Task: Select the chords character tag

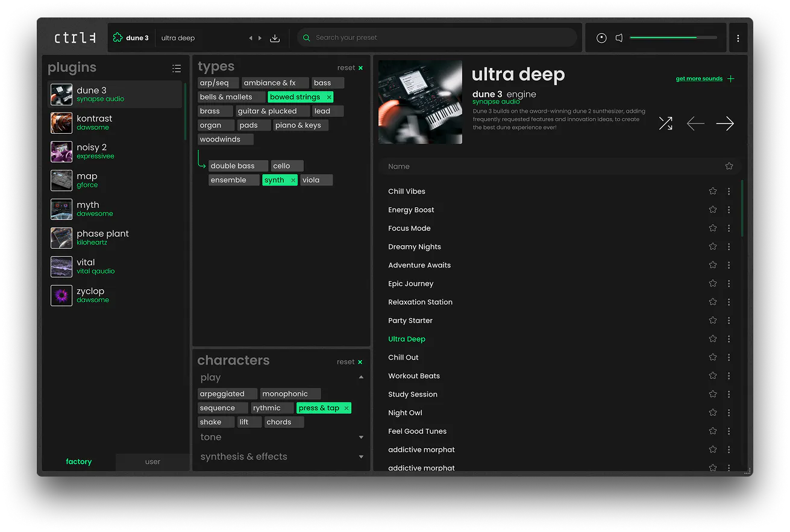Action: (284, 422)
